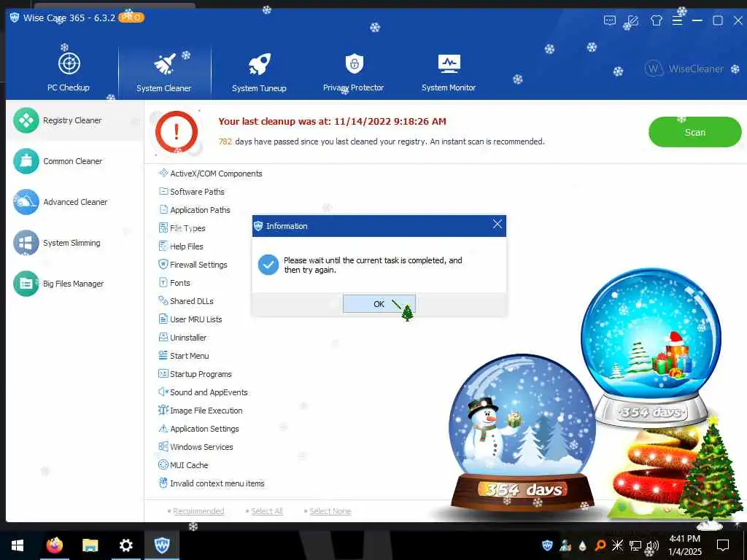The height and width of the screenshot is (560, 747).
Task: Click the User MRU Lists icon
Action: tap(163, 319)
